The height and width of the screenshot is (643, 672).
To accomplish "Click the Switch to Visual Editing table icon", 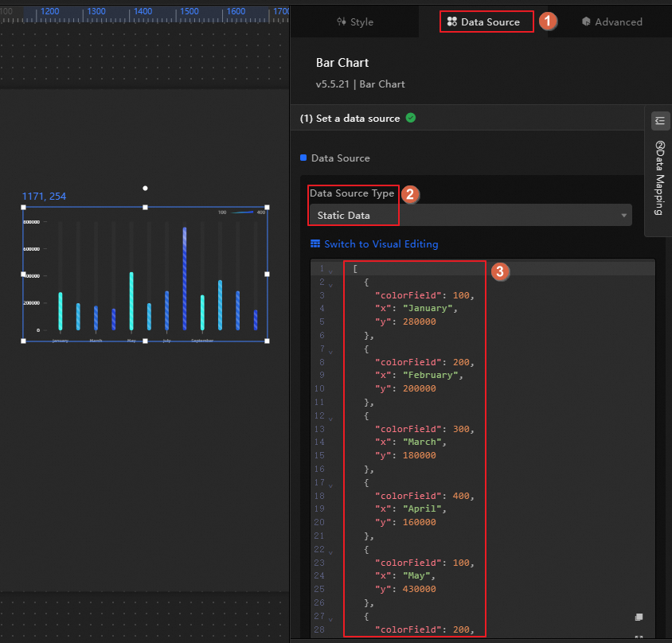I will point(315,244).
